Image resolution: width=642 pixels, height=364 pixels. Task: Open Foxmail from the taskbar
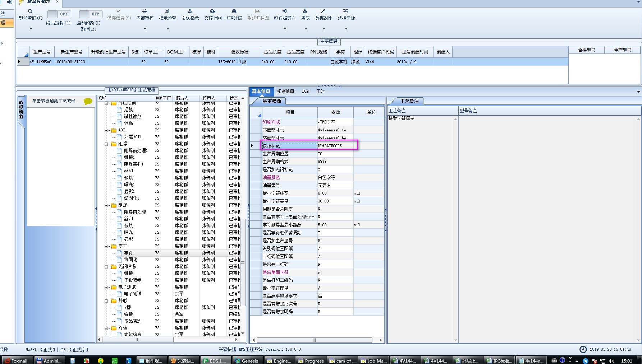click(x=17, y=360)
